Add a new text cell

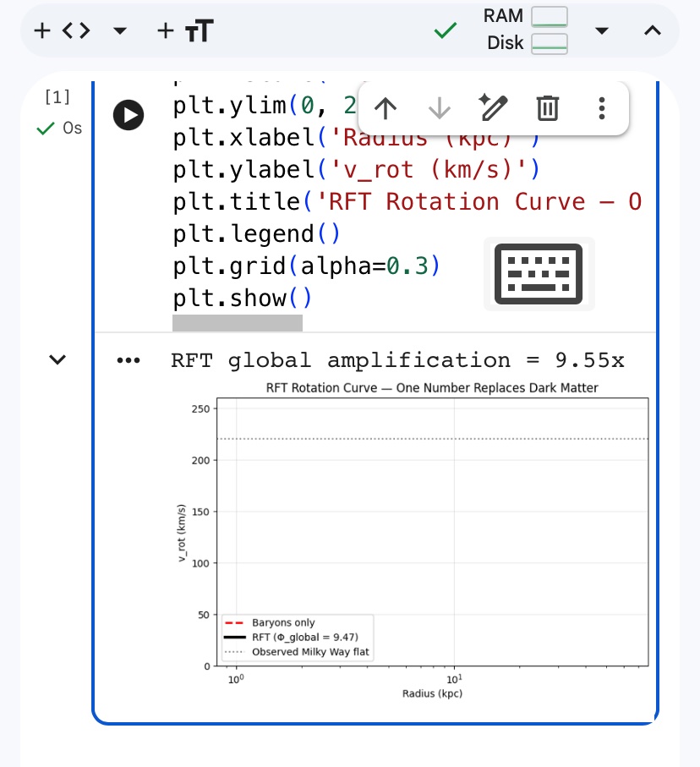point(185,30)
